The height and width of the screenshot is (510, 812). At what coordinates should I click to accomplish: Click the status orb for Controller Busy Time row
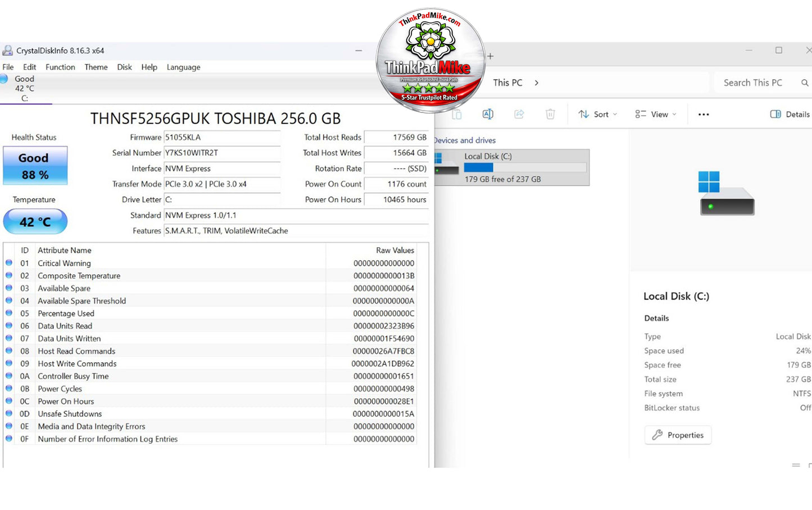pyautogui.click(x=9, y=376)
